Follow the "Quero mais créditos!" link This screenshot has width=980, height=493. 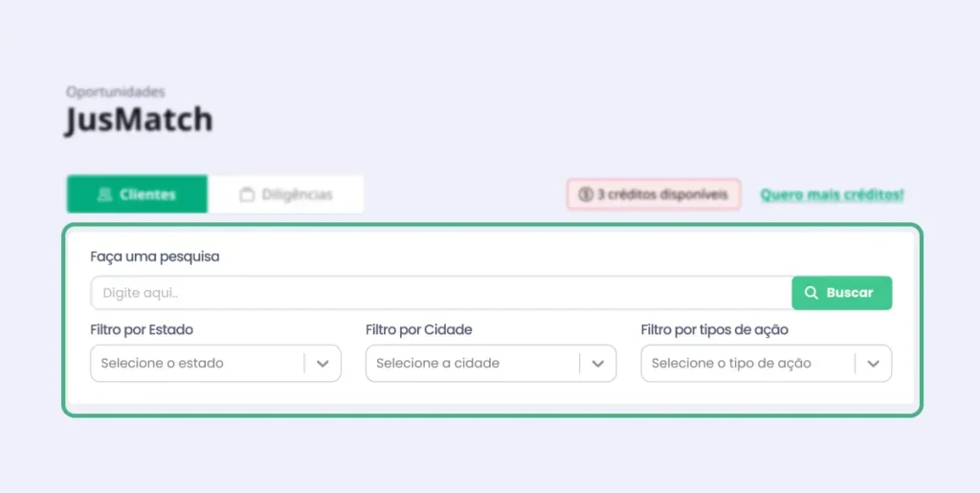(x=832, y=194)
